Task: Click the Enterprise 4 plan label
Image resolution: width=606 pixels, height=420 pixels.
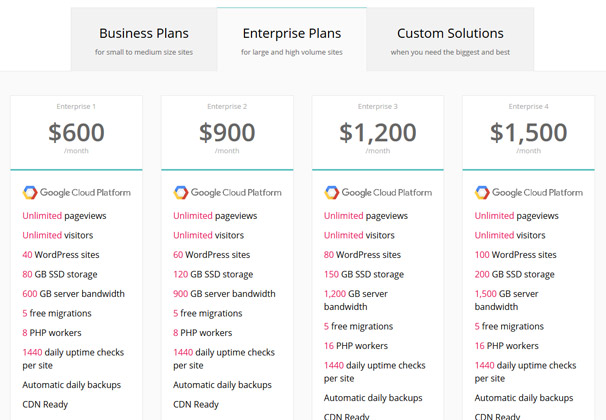Action: point(528,106)
